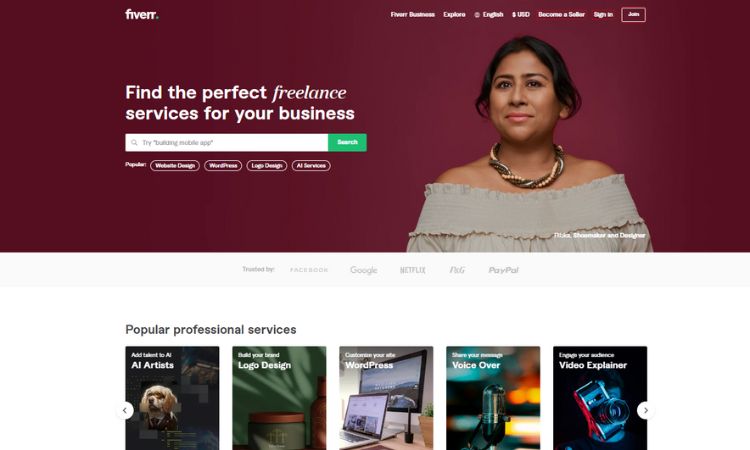This screenshot has width=750, height=450.
Task: Go to next services with right arrow
Action: [x=646, y=410]
